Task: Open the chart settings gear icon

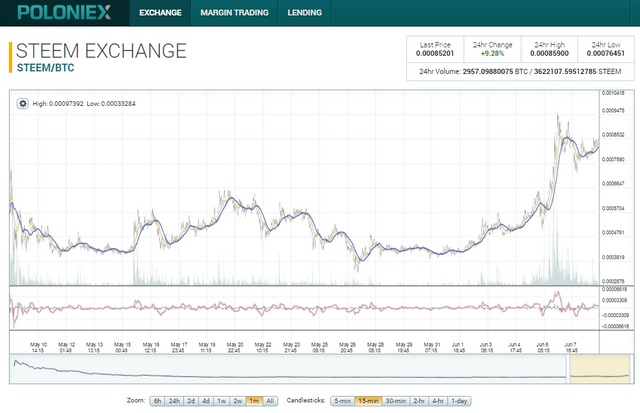Action: (23, 104)
